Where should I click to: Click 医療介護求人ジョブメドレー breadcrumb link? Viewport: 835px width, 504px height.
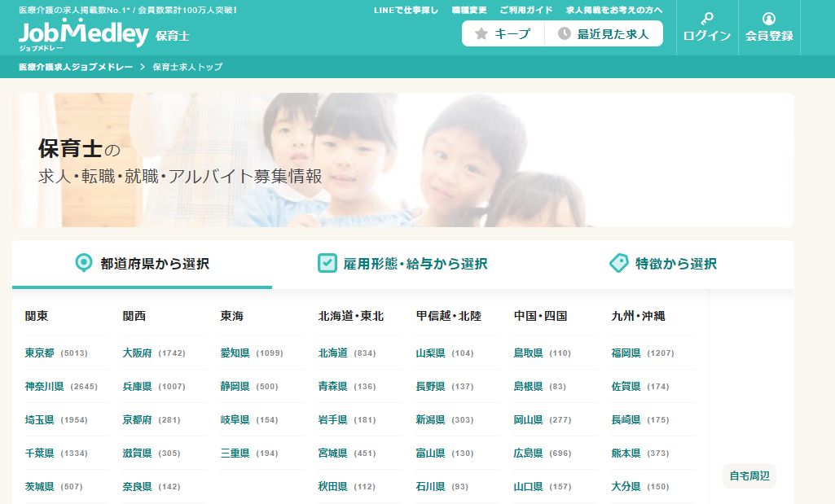click(x=76, y=67)
